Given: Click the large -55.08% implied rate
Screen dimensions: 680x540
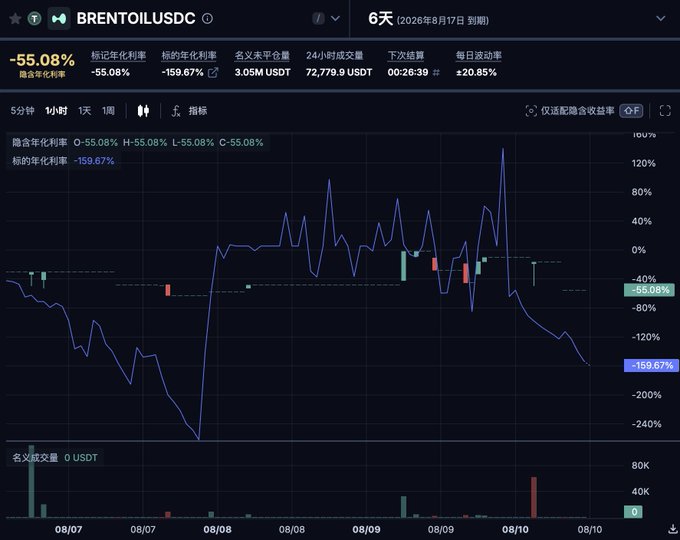Looking at the screenshot, I should click(x=42, y=60).
